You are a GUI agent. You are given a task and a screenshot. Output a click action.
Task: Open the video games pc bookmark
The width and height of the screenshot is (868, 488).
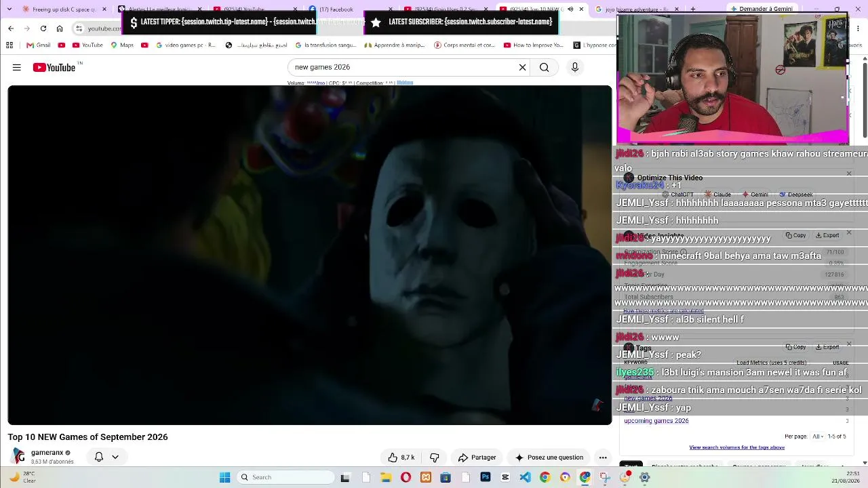(x=186, y=45)
